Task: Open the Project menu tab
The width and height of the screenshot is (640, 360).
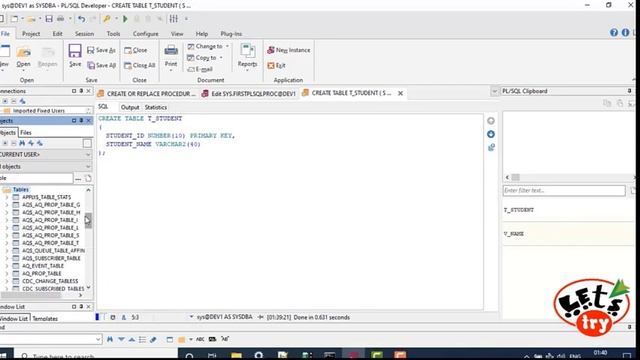Action: click(31, 34)
